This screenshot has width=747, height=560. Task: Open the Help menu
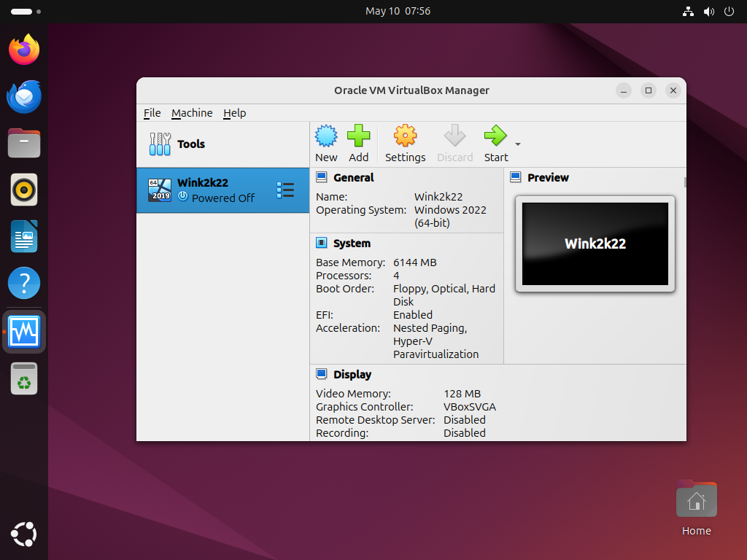(x=234, y=113)
